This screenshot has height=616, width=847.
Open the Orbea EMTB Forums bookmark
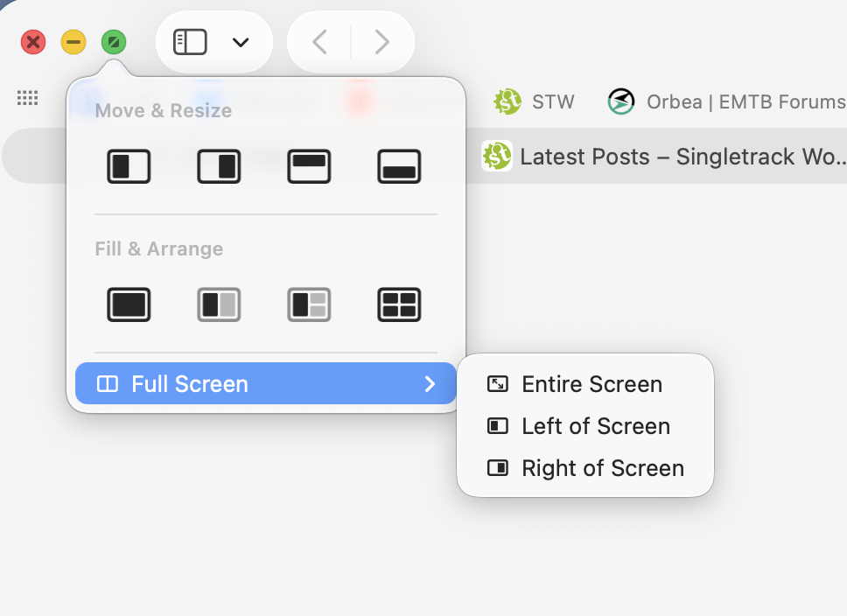coord(727,101)
